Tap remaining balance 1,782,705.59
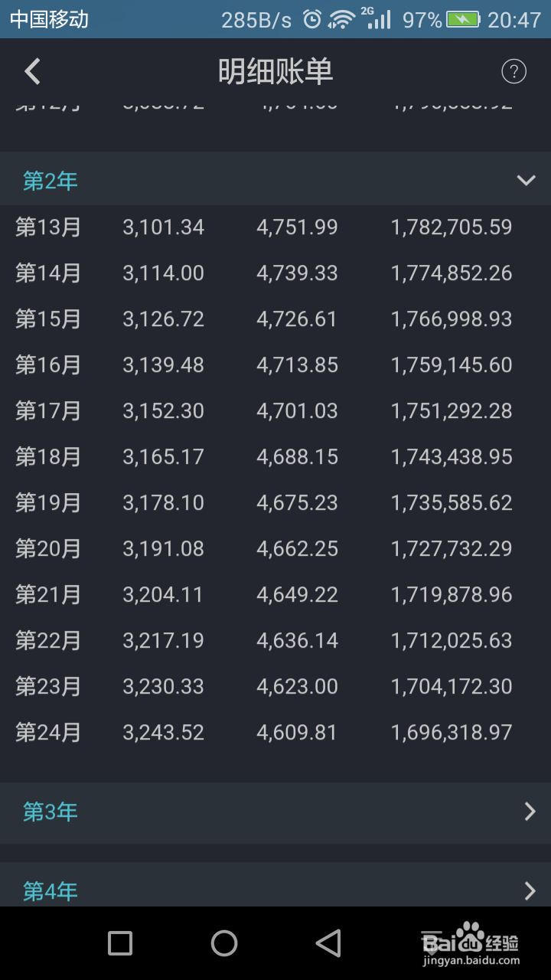This screenshot has height=980, width=551. 452,227
